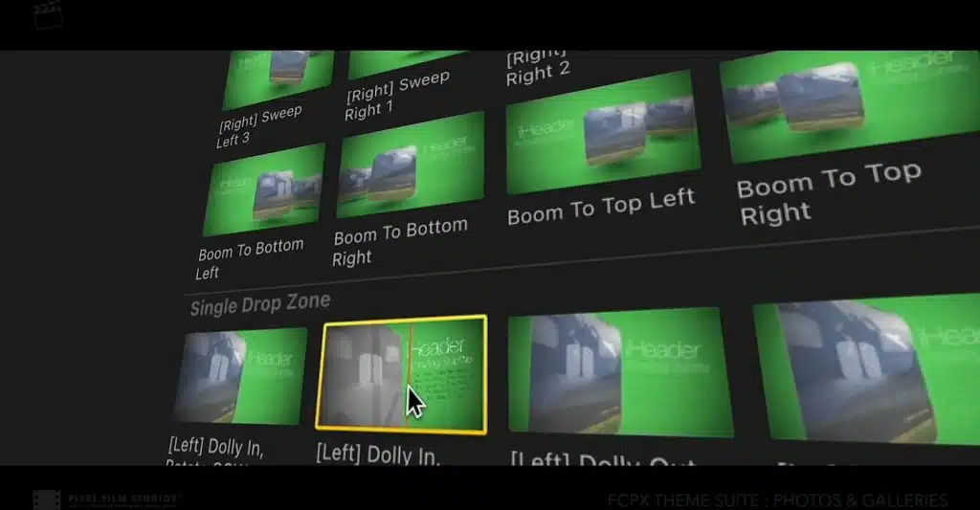This screenshot has width=980, height=510.
Task: Click the [Right] Sweep Right 1 label
Action: [x=397, y=96]
